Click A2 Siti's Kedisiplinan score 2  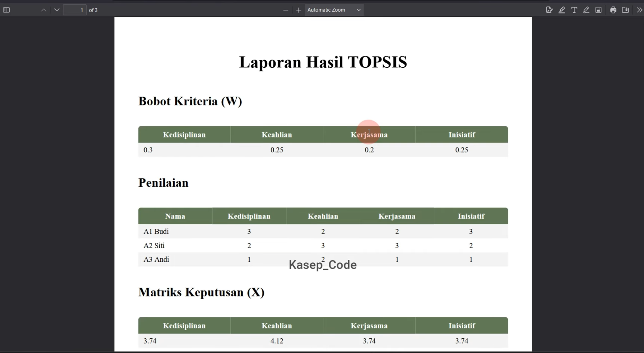(249, 246)
